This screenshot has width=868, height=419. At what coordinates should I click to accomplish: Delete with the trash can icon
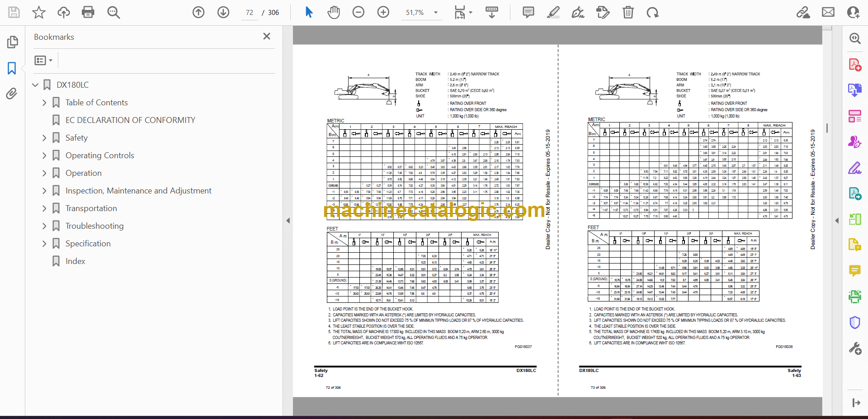coord(628,12)
